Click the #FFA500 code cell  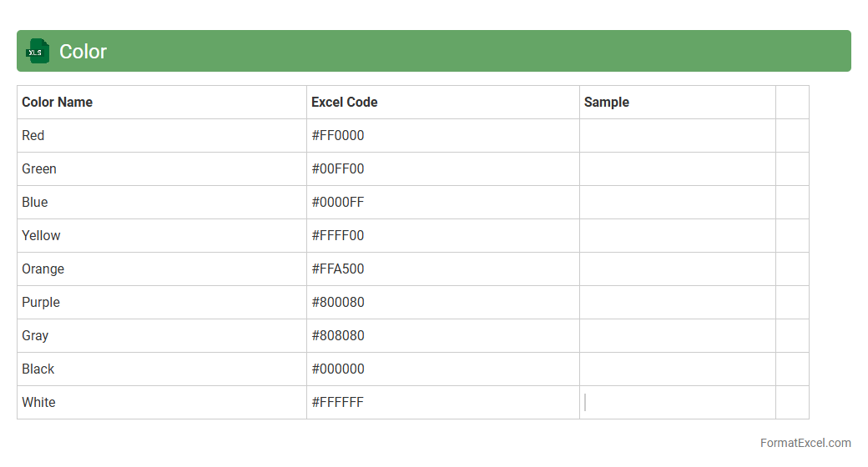(x=338, y=269)
